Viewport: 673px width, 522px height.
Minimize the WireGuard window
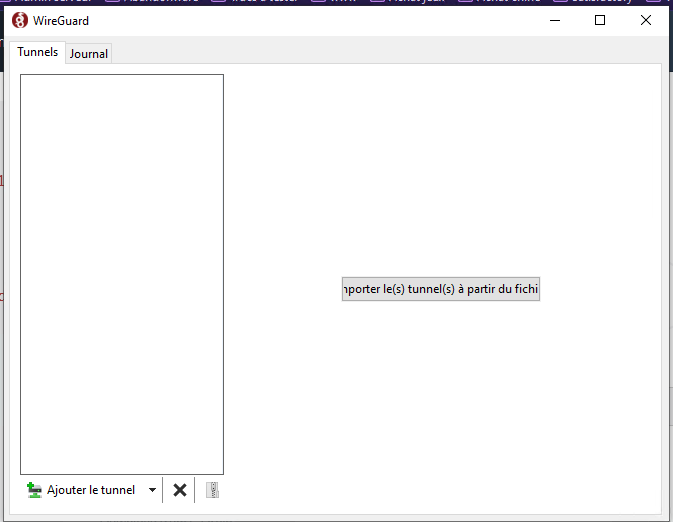pyautogui.click(x=554, y=20)
